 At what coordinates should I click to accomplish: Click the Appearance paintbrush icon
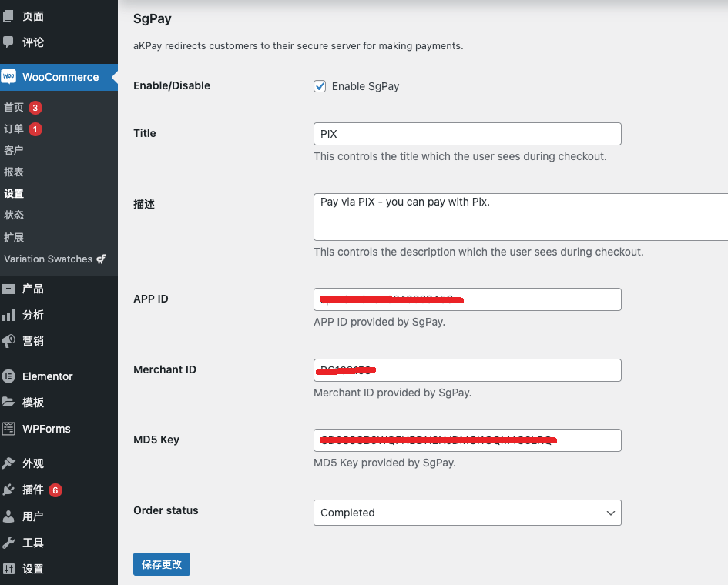coord(8,463)
